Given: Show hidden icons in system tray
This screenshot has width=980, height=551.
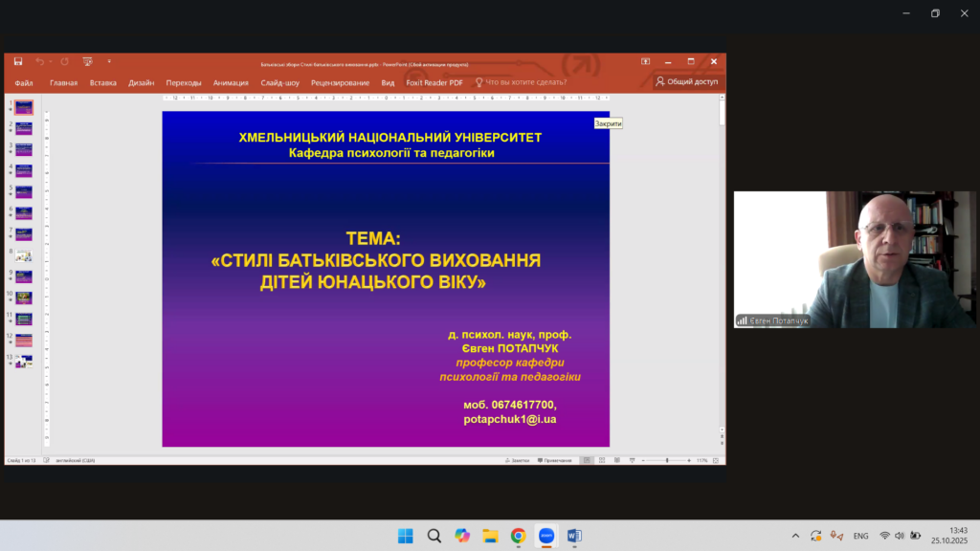Looking at the screenshot, I should point(795,536).
